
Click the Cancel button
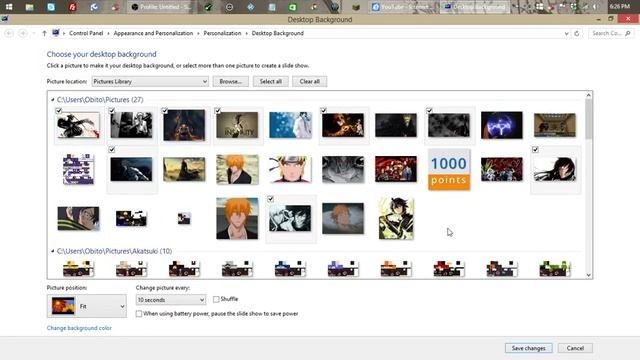(575, 348)
